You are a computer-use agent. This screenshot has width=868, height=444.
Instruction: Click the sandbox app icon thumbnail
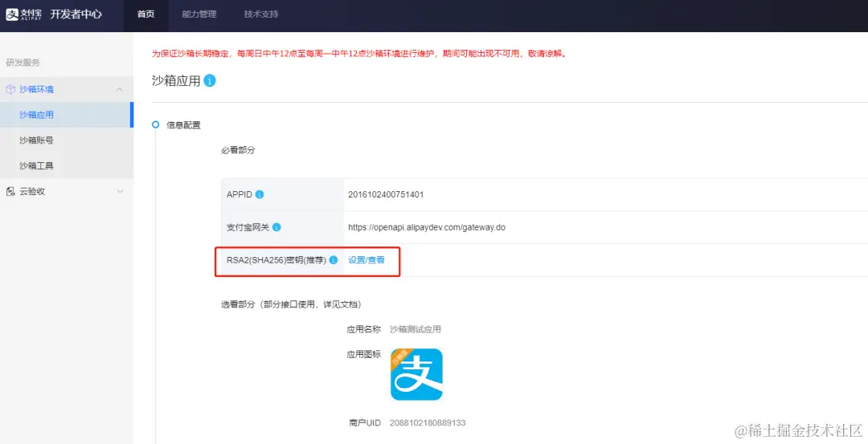tap(416, 374)
